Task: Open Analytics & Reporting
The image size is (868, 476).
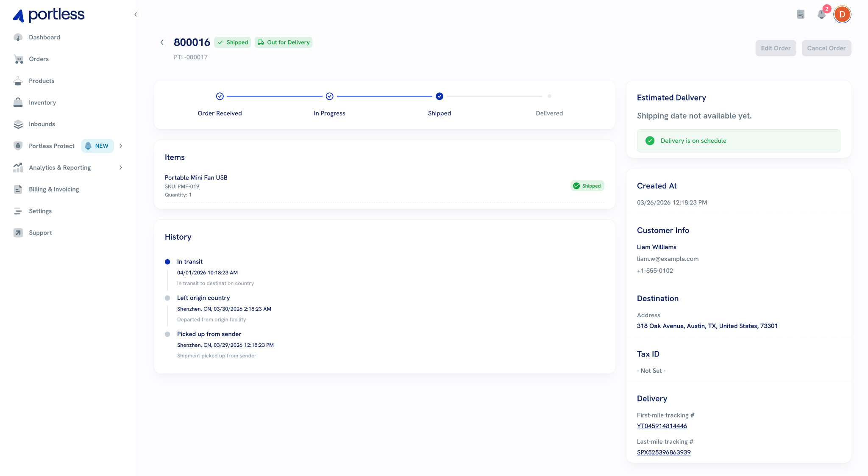Action: 60,168
